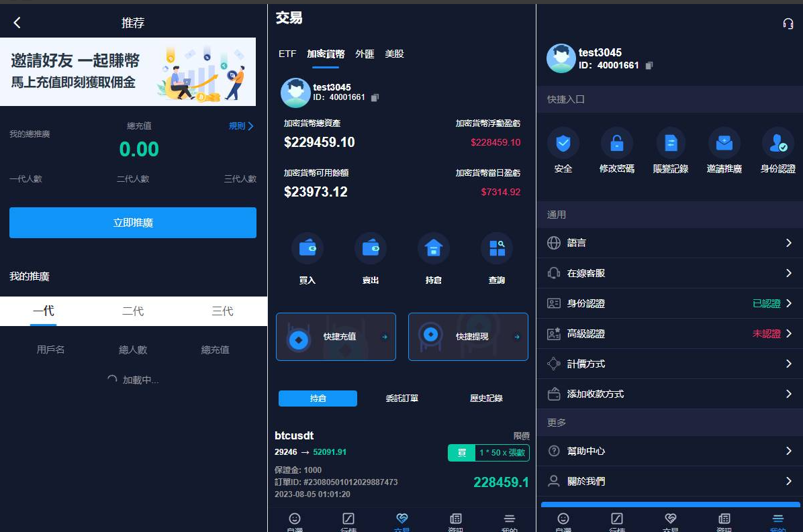Click the headset support icon at top right
803x532 pixels.
788,23
